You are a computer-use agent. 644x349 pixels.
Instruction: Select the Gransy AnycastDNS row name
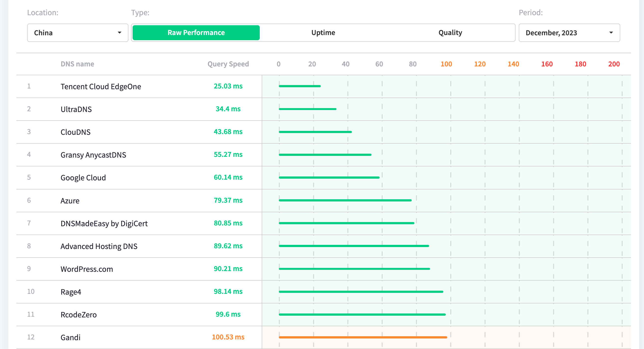pos(93,155)
